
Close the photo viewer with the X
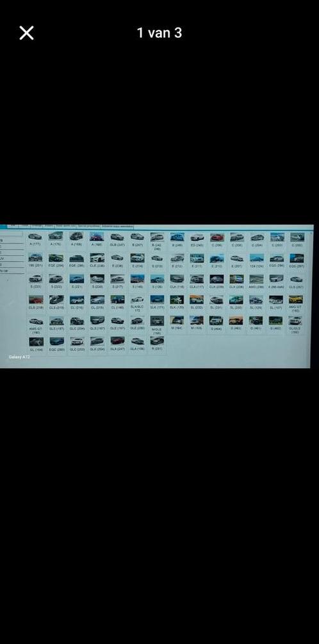coord(26,33)
